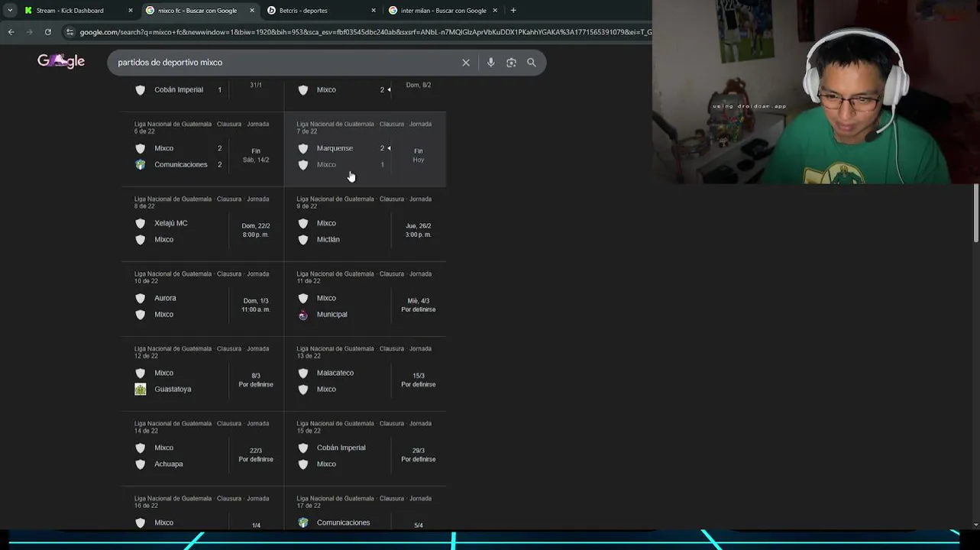This screenshot has width=980, height=550.
Task: Select 'Achuapa' team name
Action: pyautogui.click(x=169, y=464)
